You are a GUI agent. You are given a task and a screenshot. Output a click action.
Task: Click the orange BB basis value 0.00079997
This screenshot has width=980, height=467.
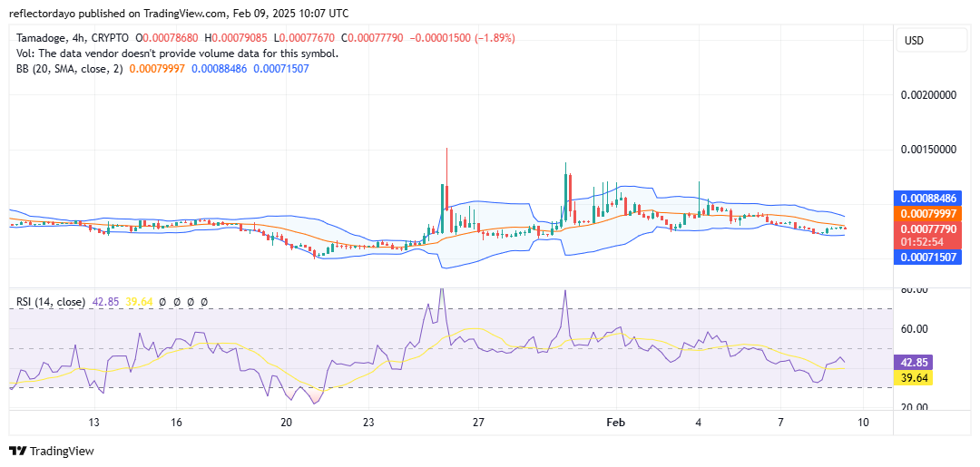[x=157, y=69]
